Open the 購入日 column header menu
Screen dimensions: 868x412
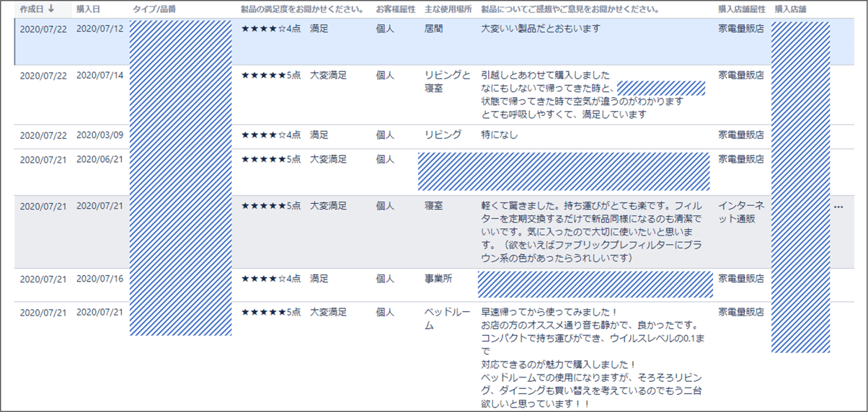tap(89, 9)
